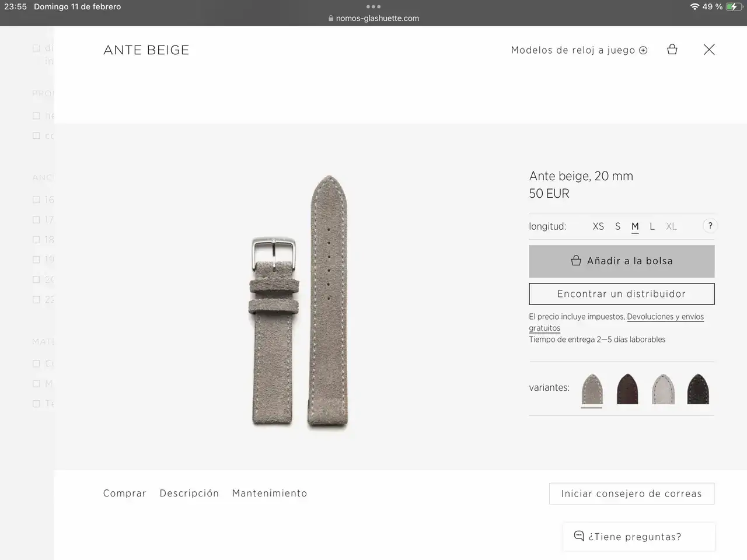Select the XS strap length
Image resolution: width=747 pixels, height=560 pixels.
pyautogui.click(x=598, y=226)
